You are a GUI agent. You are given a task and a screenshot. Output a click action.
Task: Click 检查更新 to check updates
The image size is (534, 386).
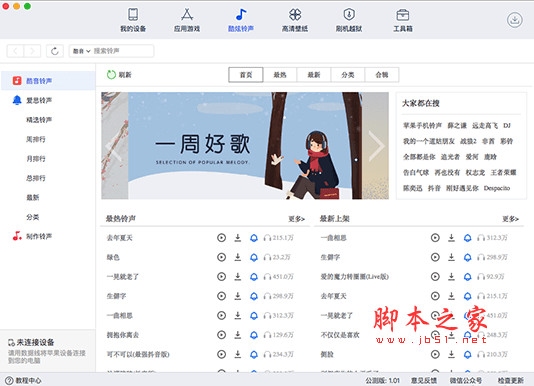coord(511,380)
